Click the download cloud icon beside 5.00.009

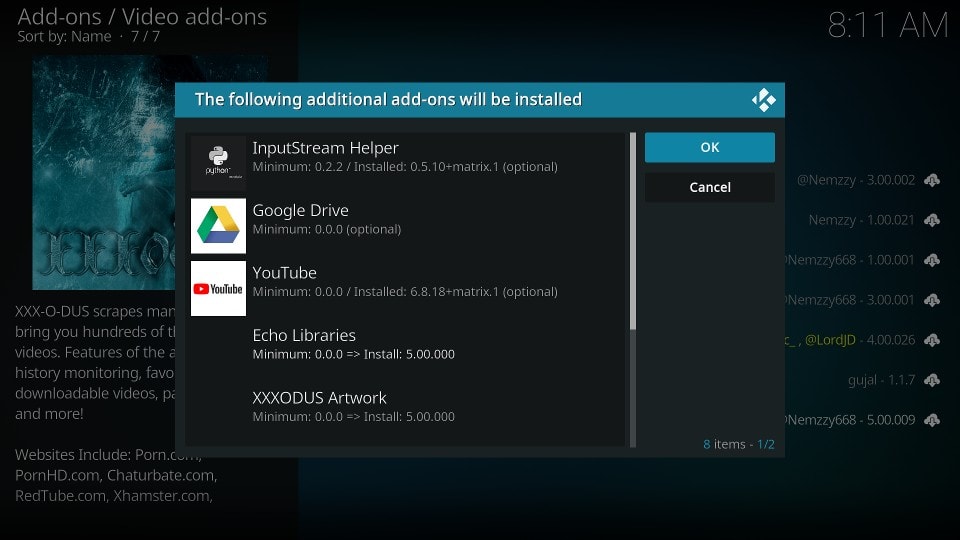coord(932,420)
